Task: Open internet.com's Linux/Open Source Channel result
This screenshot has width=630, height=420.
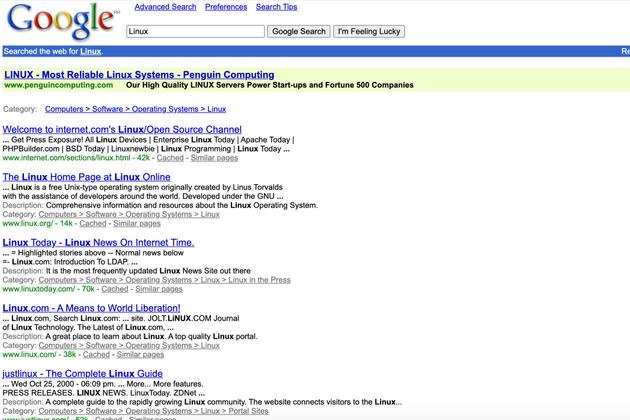Action: pos(122,129)
